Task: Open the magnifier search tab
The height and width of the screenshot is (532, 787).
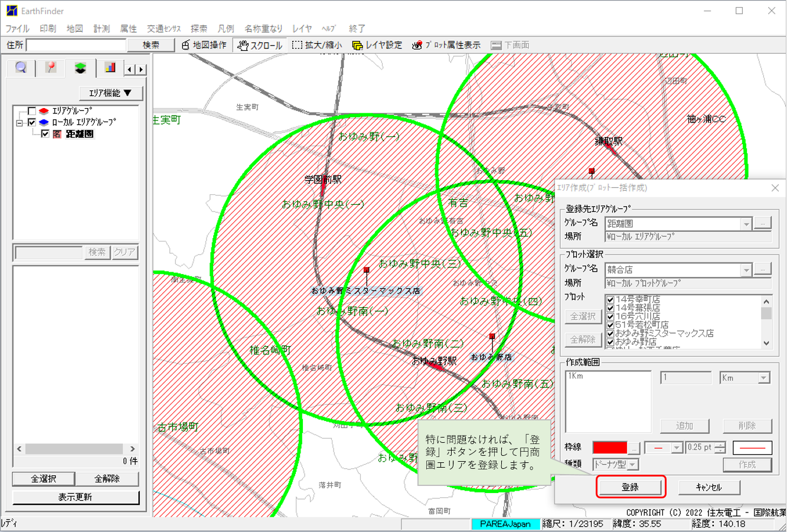Action: (21, 68)
